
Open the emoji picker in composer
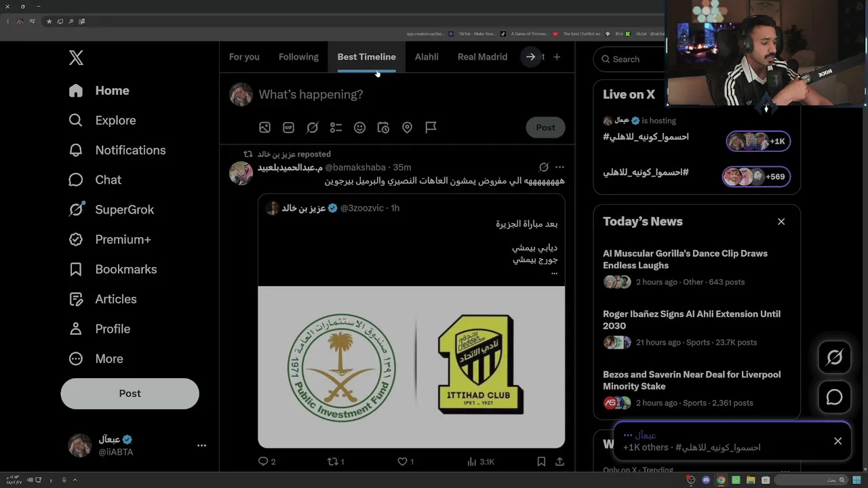point(359,127)
